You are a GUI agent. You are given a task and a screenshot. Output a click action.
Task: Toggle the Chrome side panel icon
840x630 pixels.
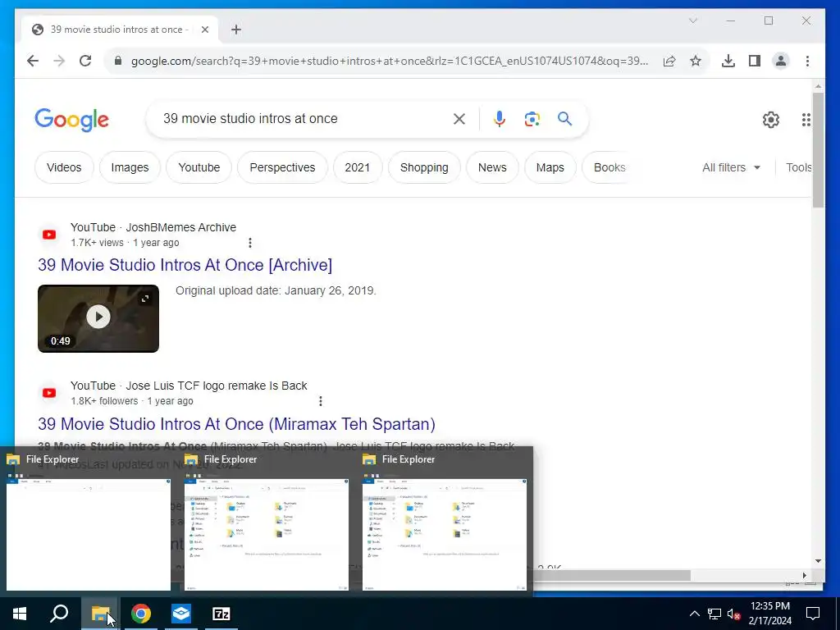point(755,61)
